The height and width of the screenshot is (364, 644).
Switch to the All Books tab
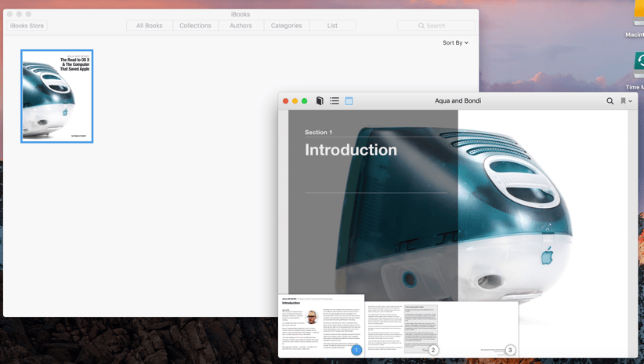click(150, 26)
